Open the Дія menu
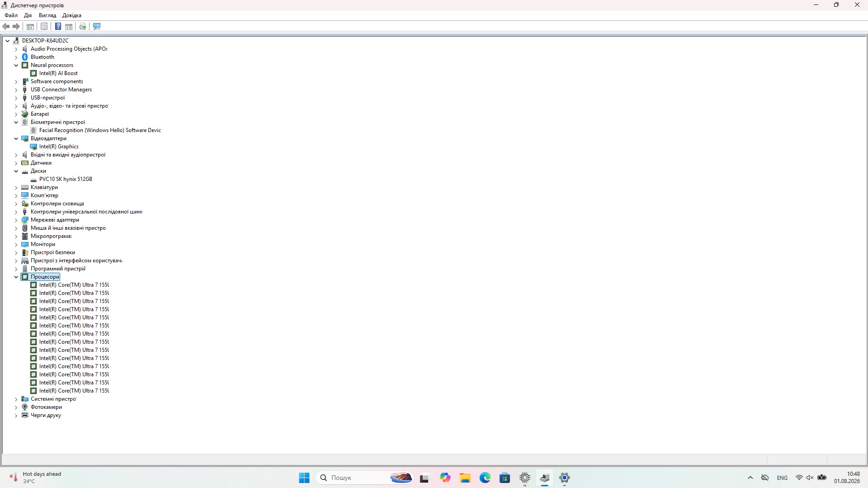The image size is (868, 488). [x=28, y=15]
